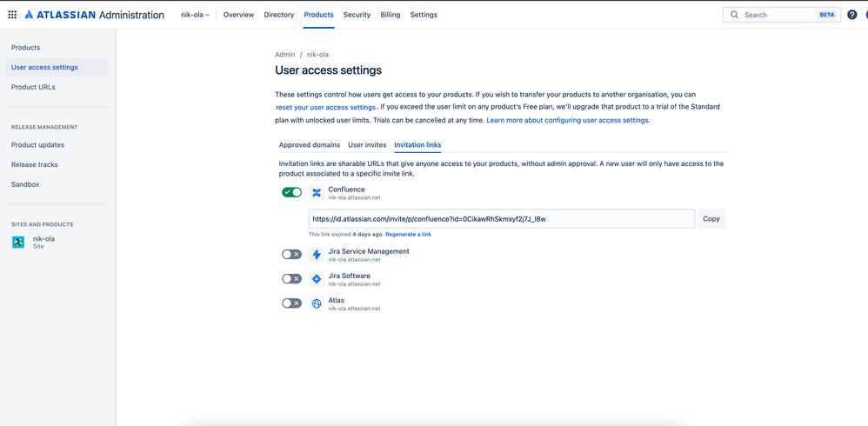Go to the Overview tab
Image resolution: width=868 pixels, height=426 pixels.
pyautogui.click(x=238, y=15)
